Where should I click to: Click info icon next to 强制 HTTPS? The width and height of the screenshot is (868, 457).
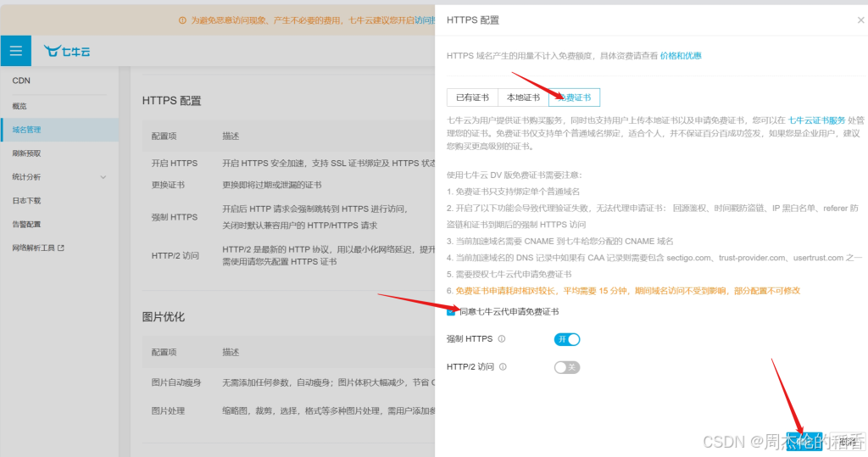pyautogui.click(x=502, y=338)
